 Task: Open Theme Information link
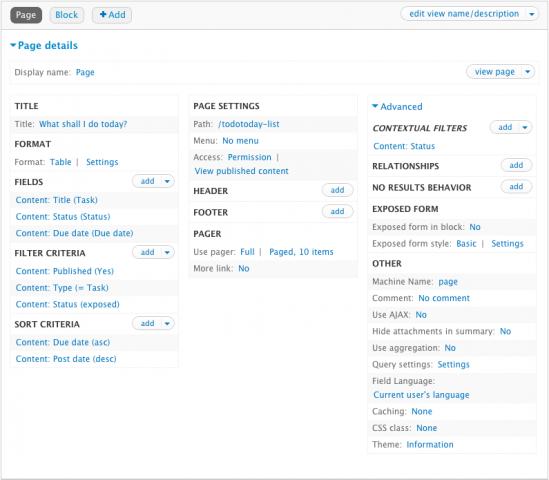tap(430, 444)
